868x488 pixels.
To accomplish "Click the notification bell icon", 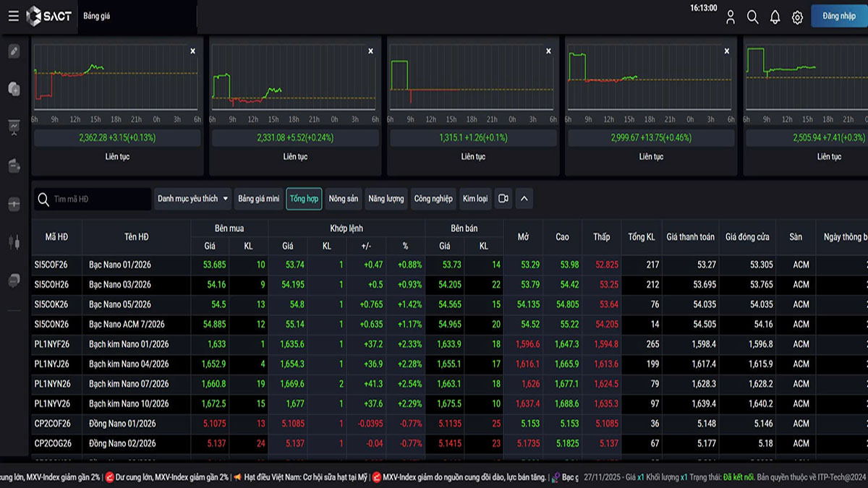I will click(775, 17).
